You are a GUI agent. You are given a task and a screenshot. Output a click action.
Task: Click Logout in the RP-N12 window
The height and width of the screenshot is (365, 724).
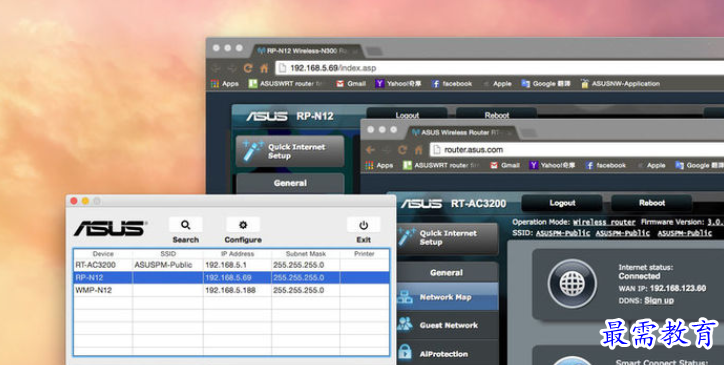[x=407, y=115]
